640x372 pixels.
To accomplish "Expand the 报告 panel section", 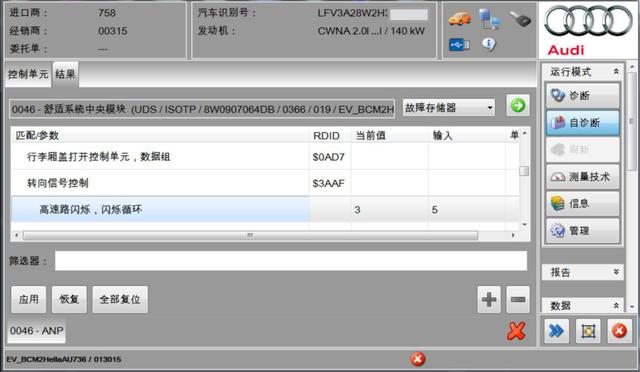I will 582,272.
